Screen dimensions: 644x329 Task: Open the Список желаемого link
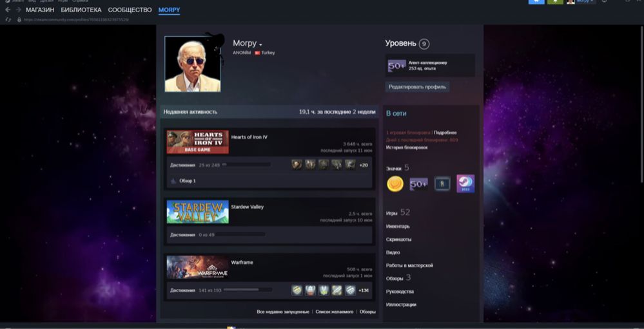click(x=335, y=312)
